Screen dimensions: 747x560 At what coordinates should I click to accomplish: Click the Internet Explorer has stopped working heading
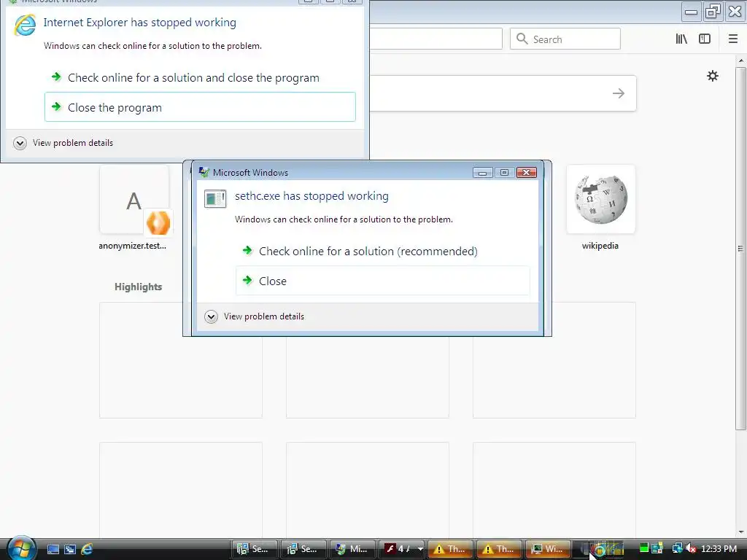pyautogui.click(x=139, y=23)
